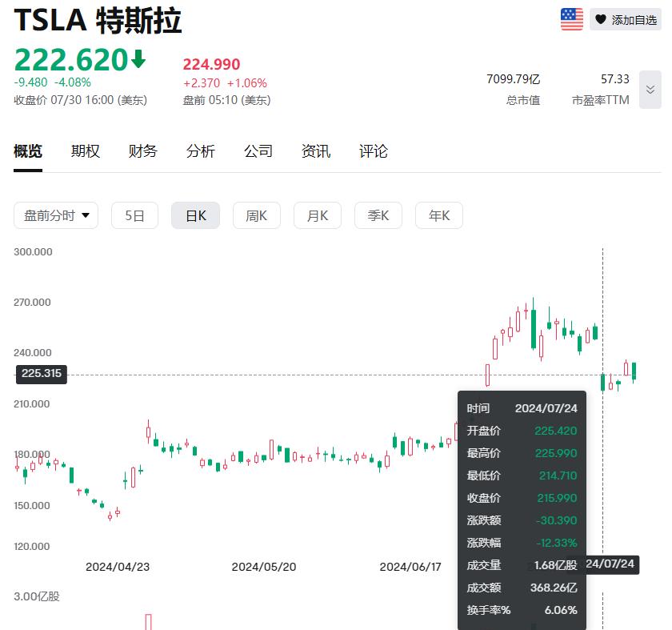The height and width of the screenshot is (630, 672).
Task: Click the closing price 222.620
Action: [71, 59]
